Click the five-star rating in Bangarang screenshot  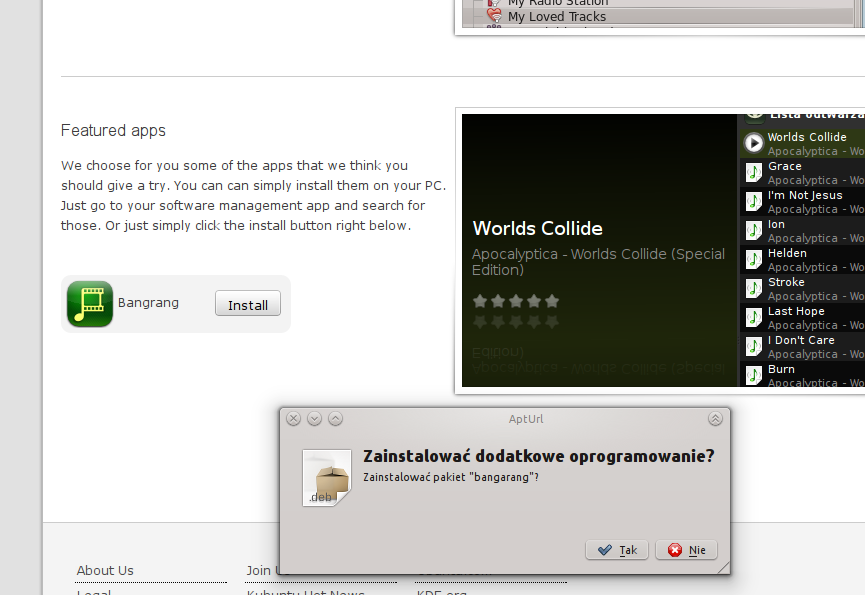(x=516, y=301)
